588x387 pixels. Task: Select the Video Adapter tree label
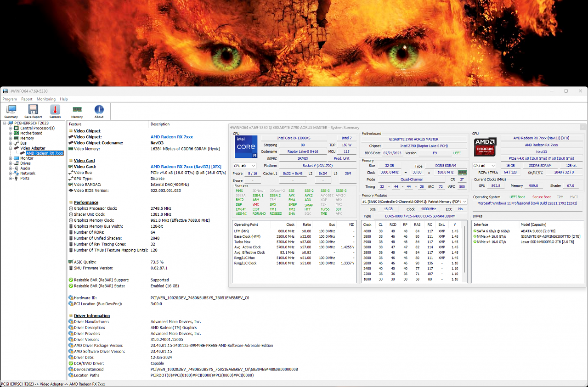(33, 148)
